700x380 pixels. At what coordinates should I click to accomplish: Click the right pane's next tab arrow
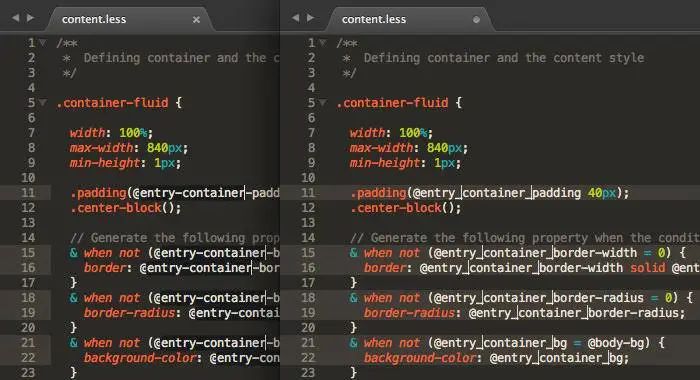point(310,18)
